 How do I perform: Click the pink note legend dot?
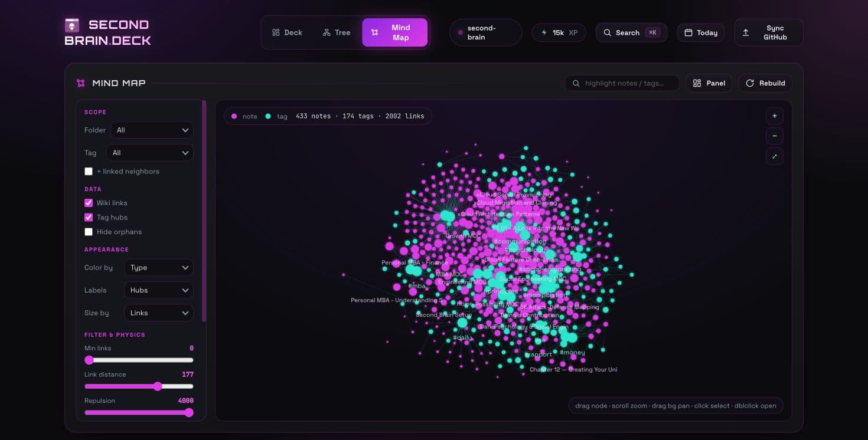point(234,116)
